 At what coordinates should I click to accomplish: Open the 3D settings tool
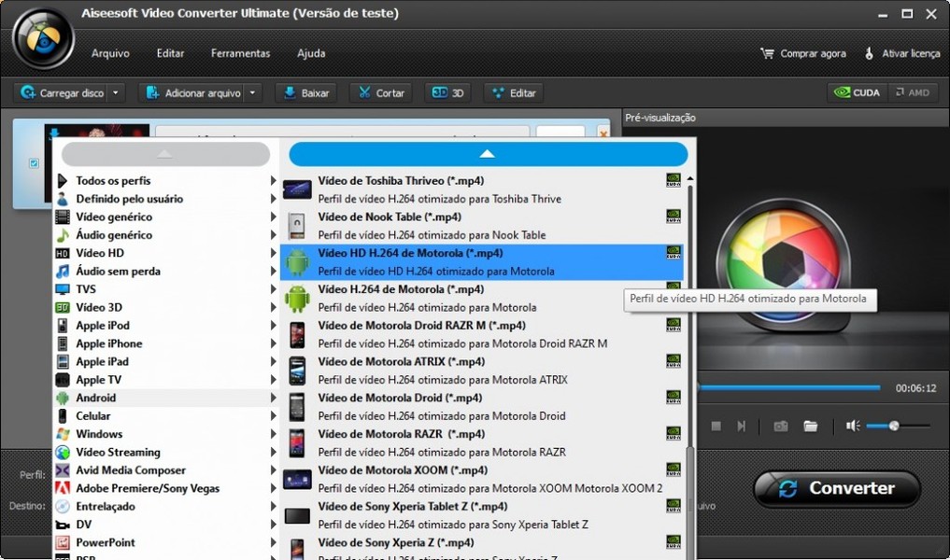pyautogui.click(x=448, y=93)
